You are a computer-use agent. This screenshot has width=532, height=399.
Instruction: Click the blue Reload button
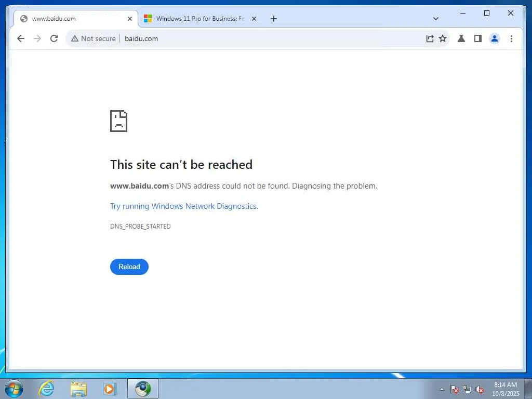click(129, 267)
